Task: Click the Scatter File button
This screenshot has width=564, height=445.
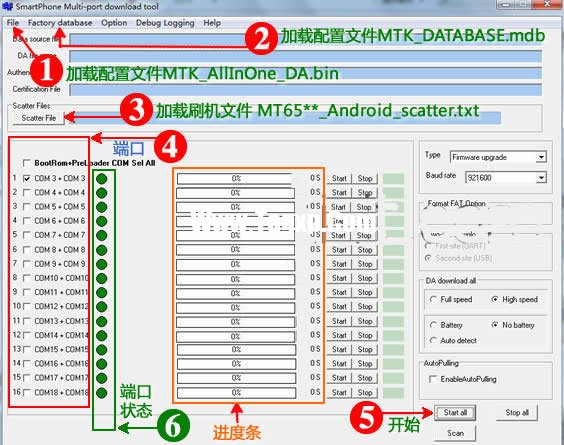Action: [38, 118]
